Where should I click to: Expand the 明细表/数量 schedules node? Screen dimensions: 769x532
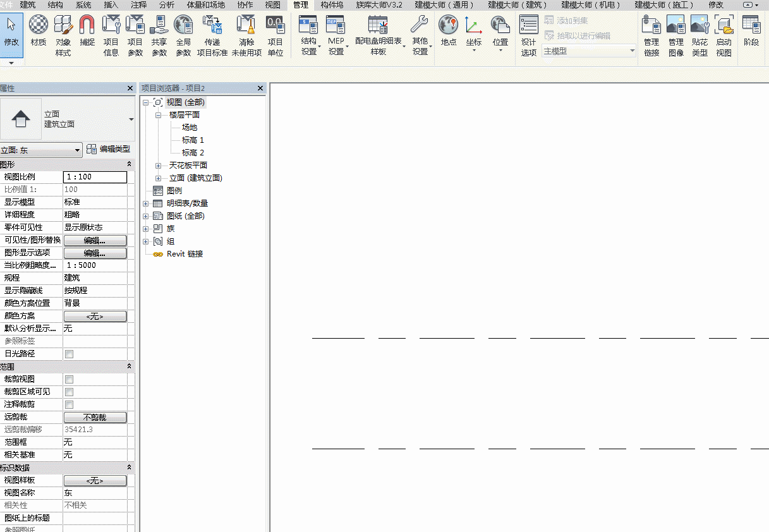point(146,203)
